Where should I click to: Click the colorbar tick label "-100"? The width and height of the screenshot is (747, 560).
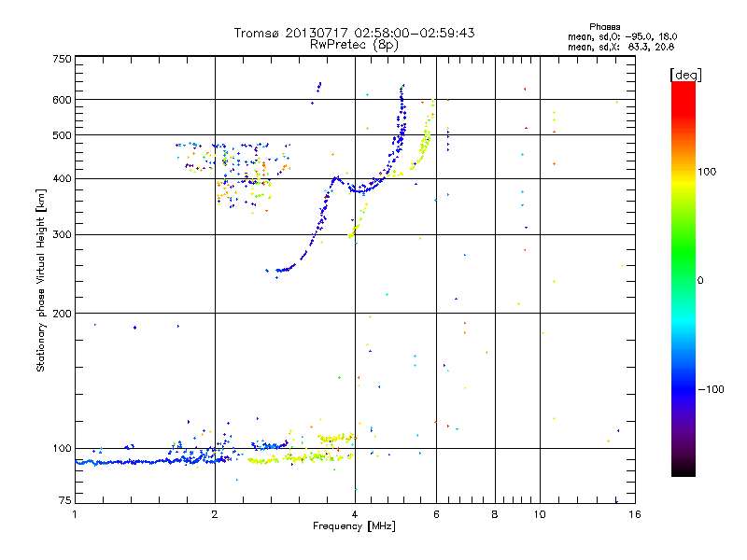711,389
